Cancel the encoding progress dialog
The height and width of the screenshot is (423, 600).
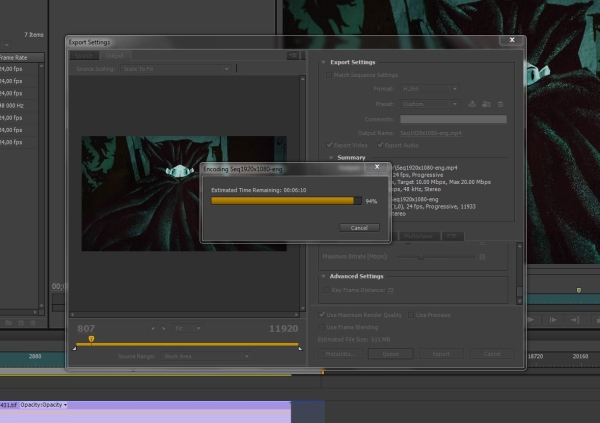[x=359, y=228]
